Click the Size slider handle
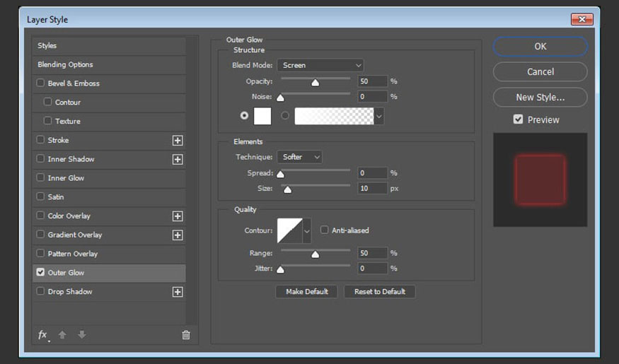Viewport: 619px width, 364px height. tap(288, 189)
